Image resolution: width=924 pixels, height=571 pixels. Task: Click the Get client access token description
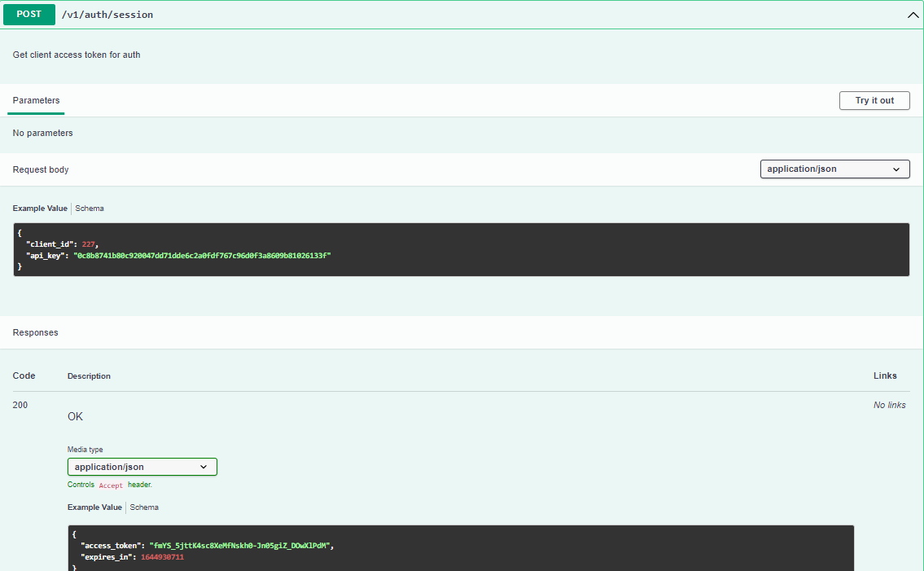coord(77,55)
